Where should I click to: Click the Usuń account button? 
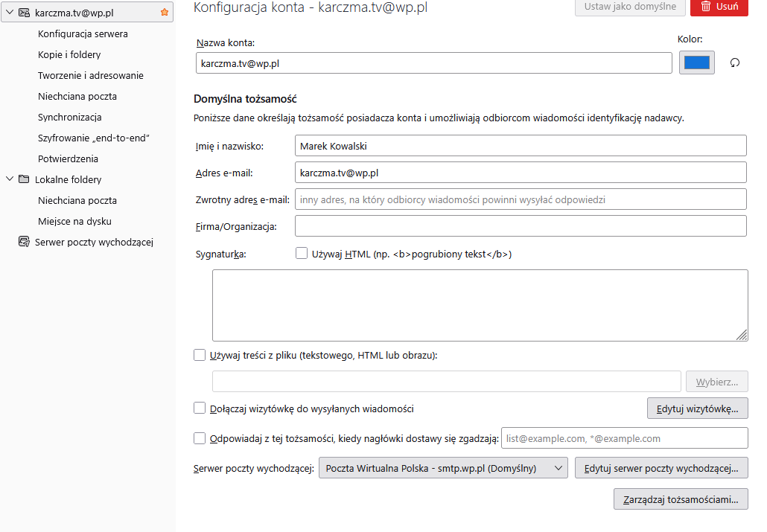pos(719,7)
